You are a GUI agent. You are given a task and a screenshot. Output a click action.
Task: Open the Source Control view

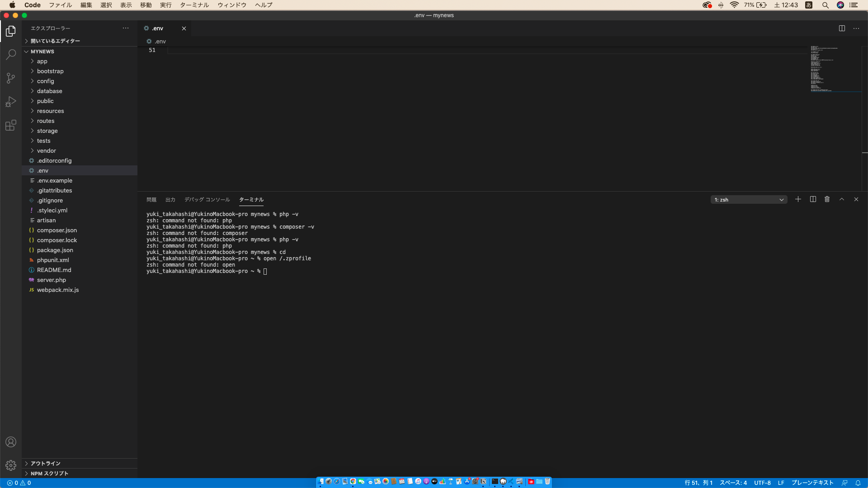click(x=11, y=78)
